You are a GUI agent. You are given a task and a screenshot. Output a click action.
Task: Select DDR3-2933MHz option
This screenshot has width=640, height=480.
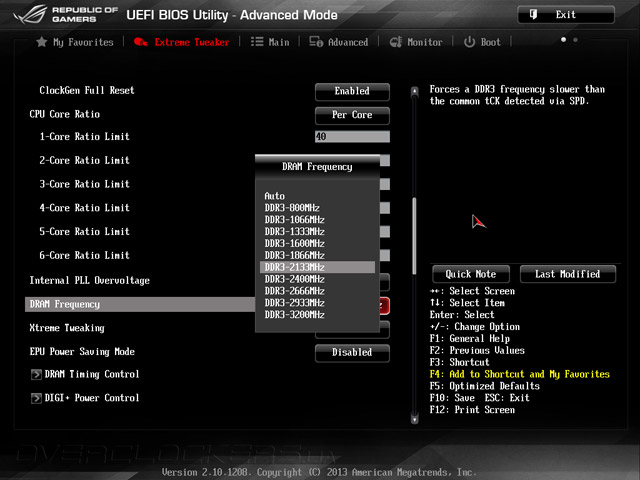click(317, 303)
